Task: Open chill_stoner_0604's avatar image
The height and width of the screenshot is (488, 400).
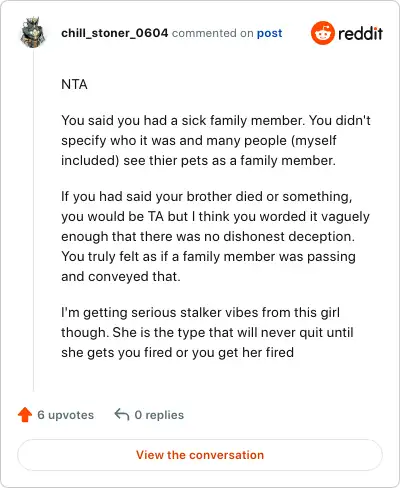Action: [x=33, y=32]
